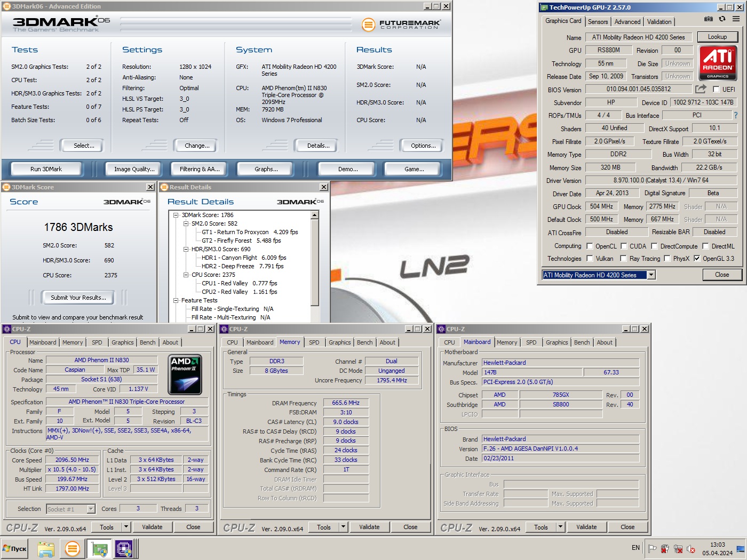Click the GPU-Z Name field showing Radeon HD 4200
This screenshot has height=560, width=747.
(638, 37)
